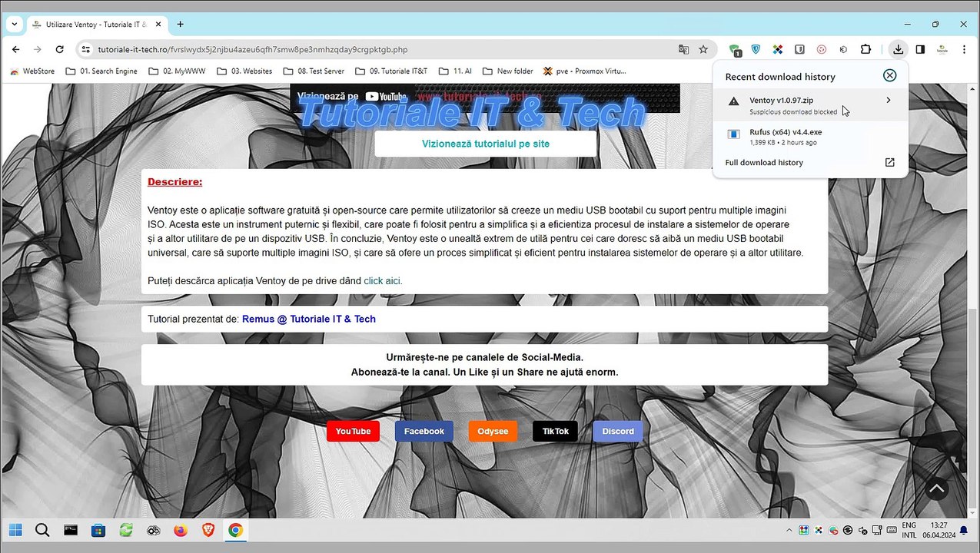Click the black TikTok button

pyautogui.click(x=555, y=431)
